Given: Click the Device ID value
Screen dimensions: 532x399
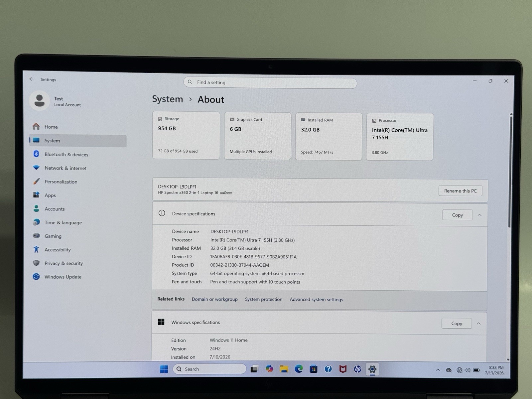Looking at the screenshot, I should pos(253,257).
